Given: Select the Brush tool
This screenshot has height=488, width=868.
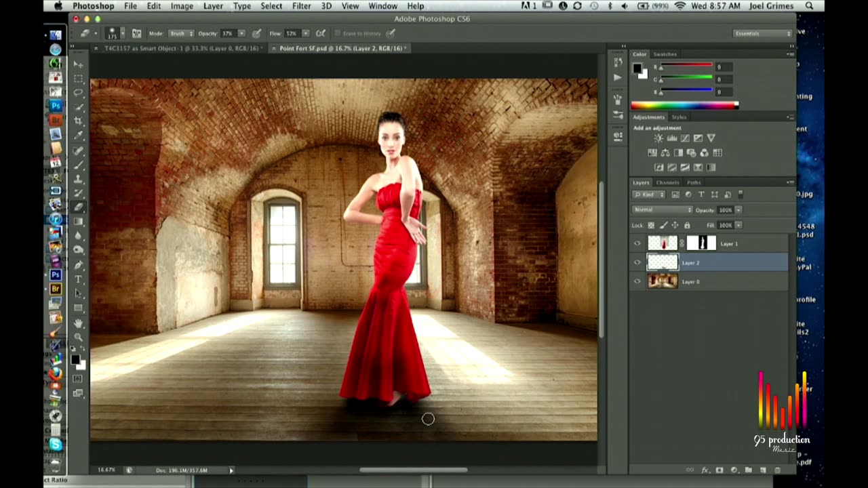Looking at the screenshot, I should point(79,164).
